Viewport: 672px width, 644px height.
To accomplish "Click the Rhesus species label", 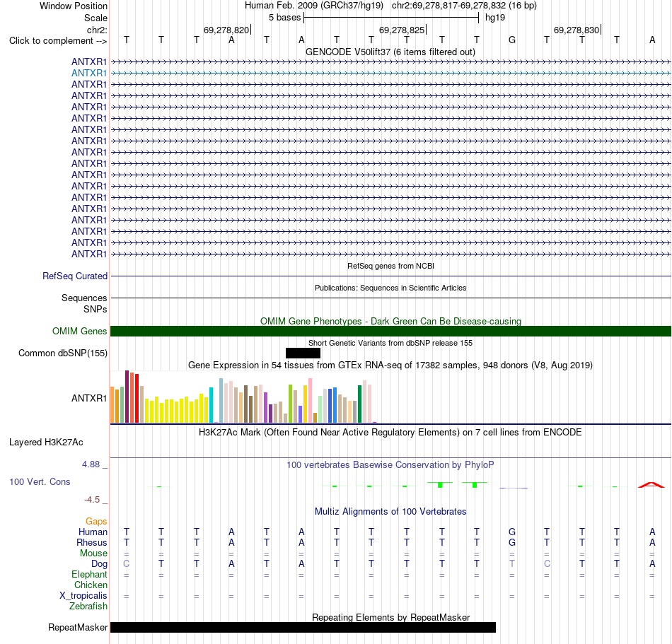I will click(x=92, y=542).
